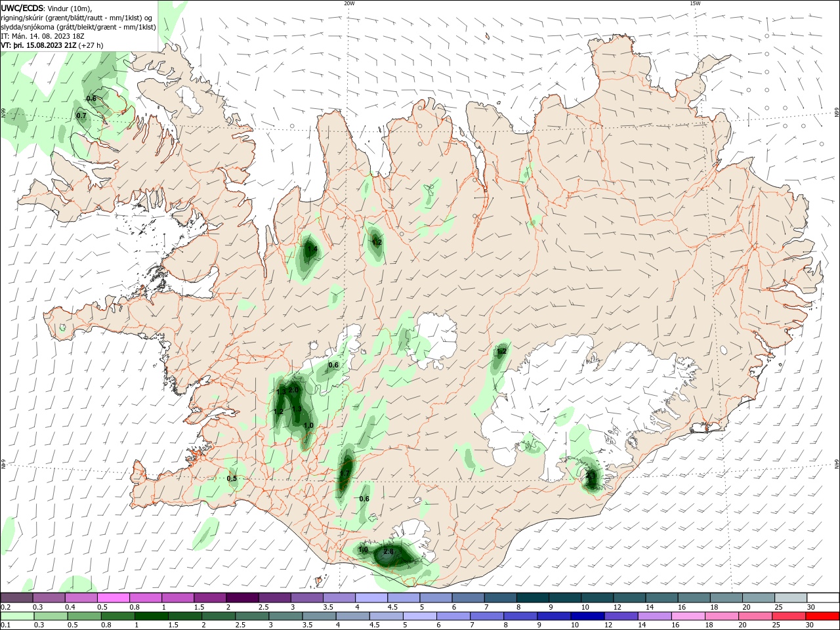The height and width of the screenshot is (630, 840).
Task: Select the bright pink 0.5 snow legend swatch
Action: point(113,598)
